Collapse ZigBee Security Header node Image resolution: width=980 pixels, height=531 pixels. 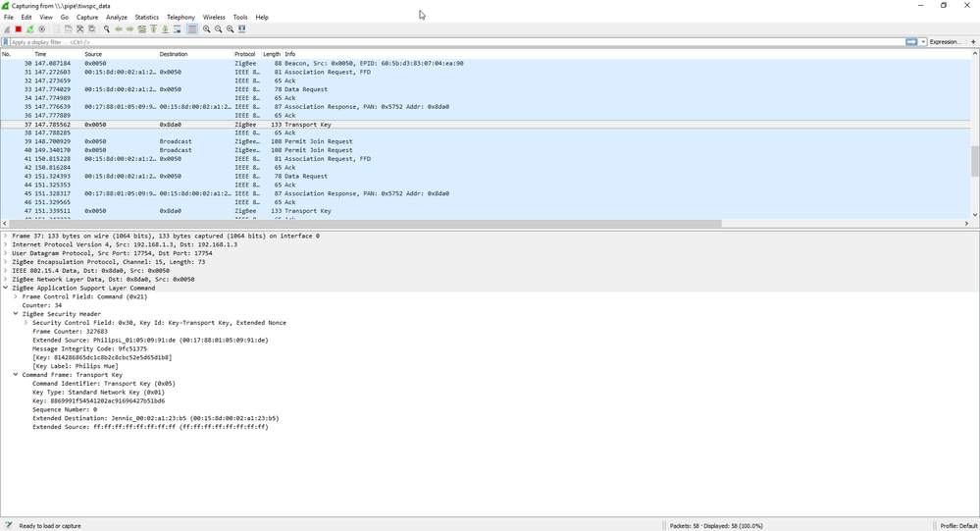point(16,315)
